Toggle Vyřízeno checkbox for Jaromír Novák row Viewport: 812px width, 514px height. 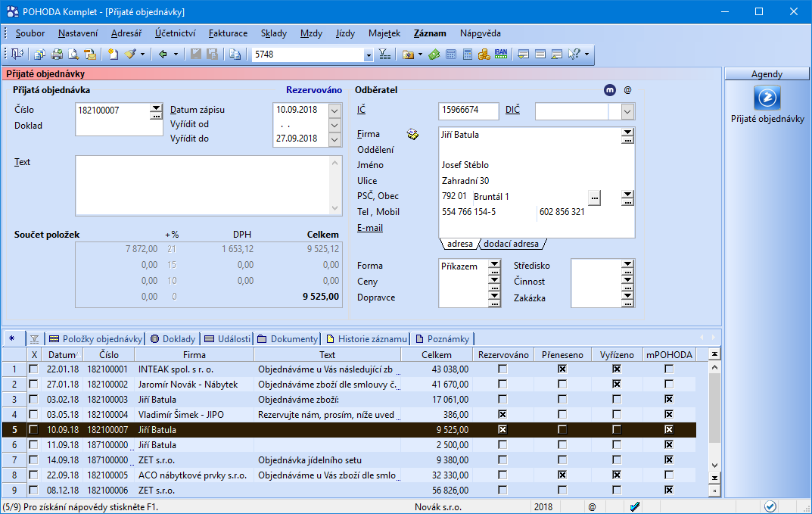[617, 385]
